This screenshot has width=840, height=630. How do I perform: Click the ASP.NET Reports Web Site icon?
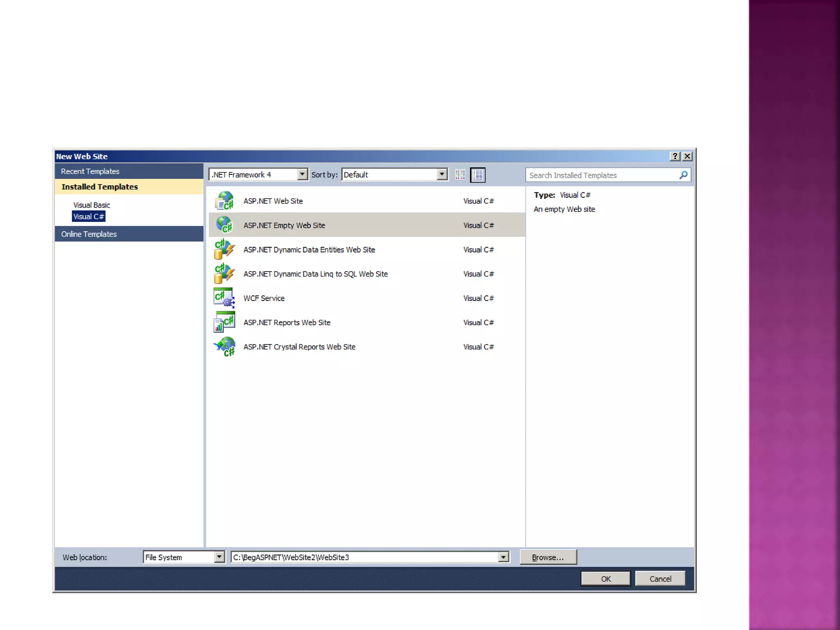[x=224, y=322]
